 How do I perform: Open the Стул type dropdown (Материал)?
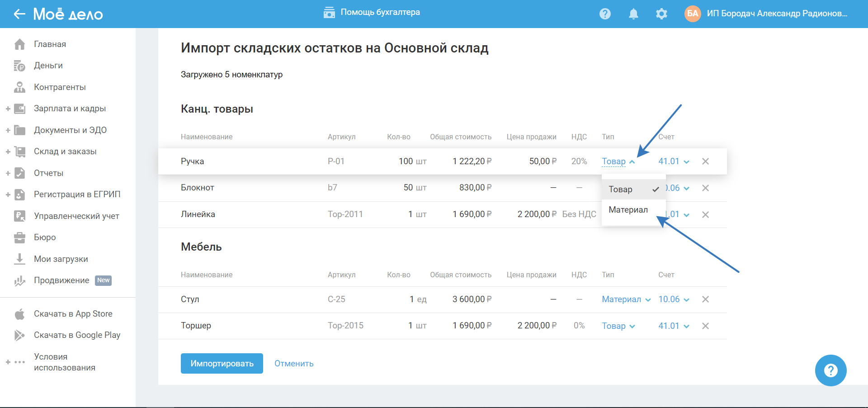(626, 299)
